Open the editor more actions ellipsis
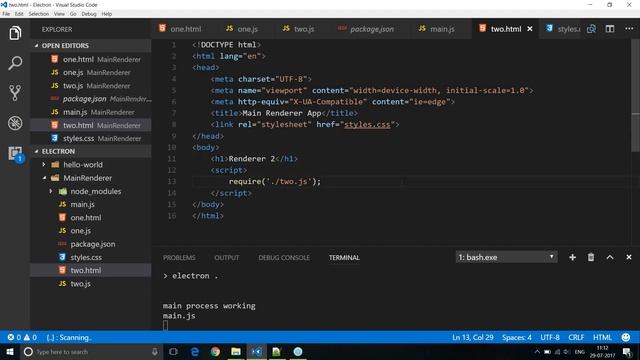Viewport: 640px width, 360px height. [x=629, y=29]
